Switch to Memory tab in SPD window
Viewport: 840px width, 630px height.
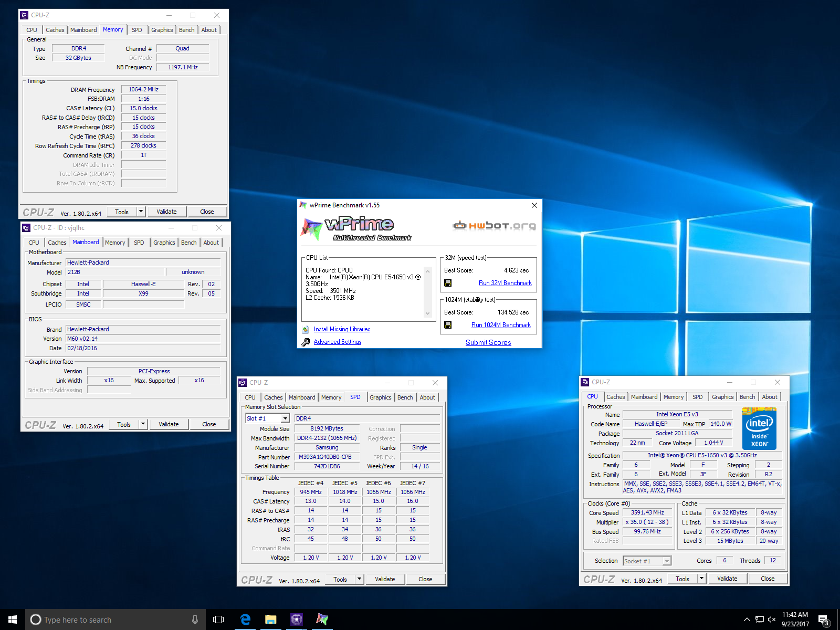[x=331, y=397]
